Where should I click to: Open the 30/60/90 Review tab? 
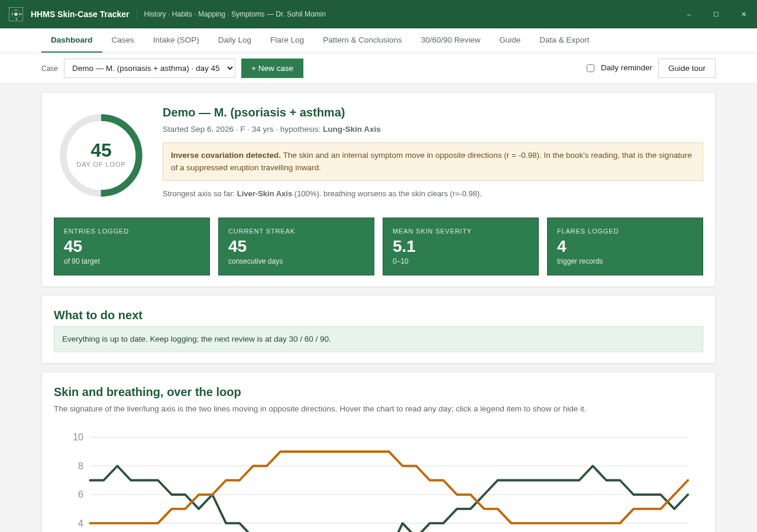451,40
